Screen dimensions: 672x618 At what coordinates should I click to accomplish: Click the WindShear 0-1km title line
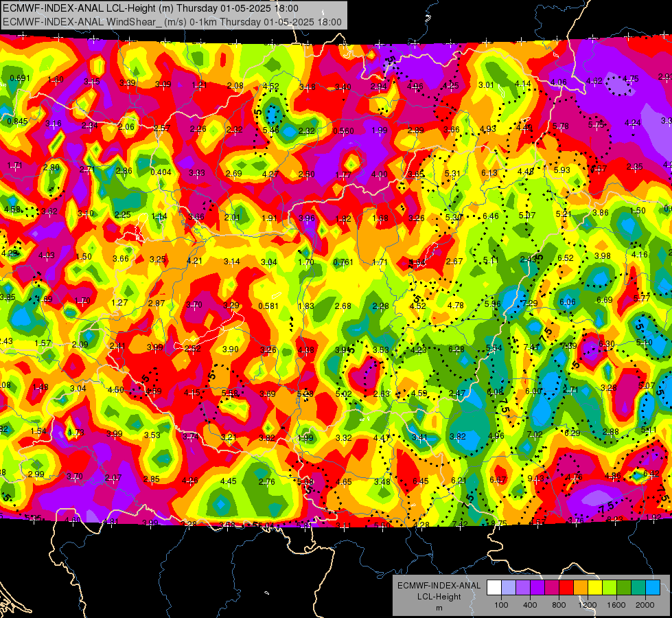(x=172, y=22)
